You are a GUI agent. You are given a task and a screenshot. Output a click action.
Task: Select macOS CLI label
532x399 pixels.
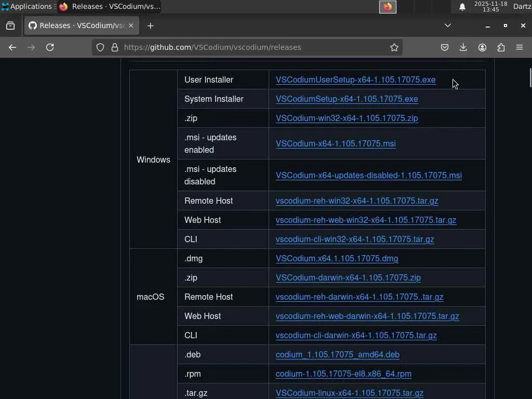191,336
